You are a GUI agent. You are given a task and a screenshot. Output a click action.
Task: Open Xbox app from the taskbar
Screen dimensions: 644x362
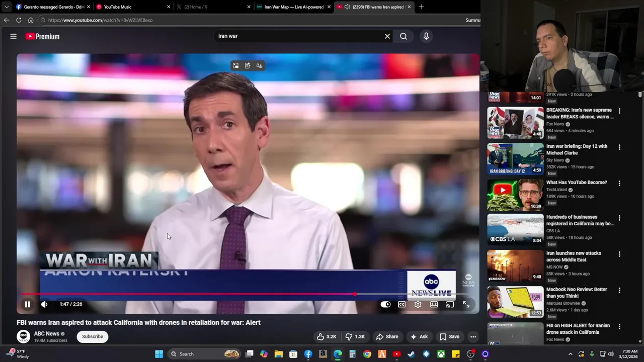(441, 354)
